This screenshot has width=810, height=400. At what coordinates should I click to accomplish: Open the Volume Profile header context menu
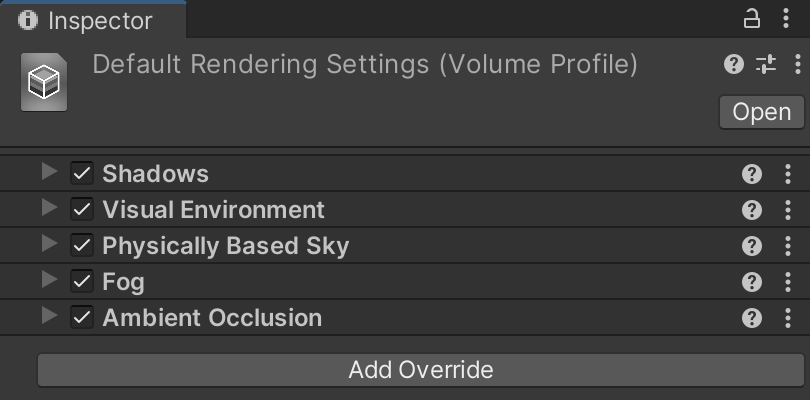pos(797,65)
